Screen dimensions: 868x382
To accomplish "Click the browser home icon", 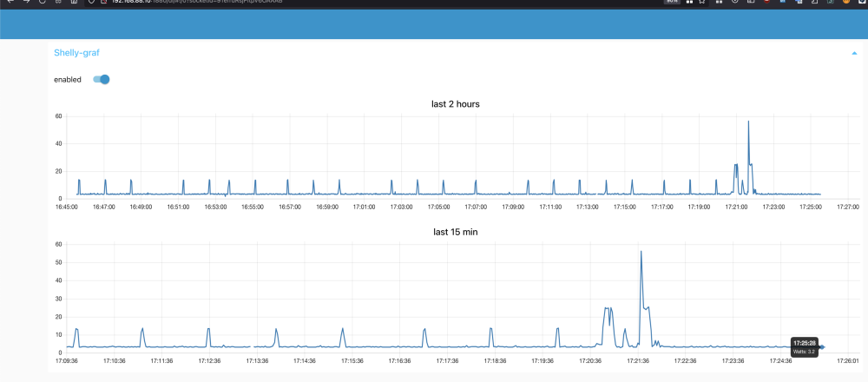I will (x=74, y=2).
